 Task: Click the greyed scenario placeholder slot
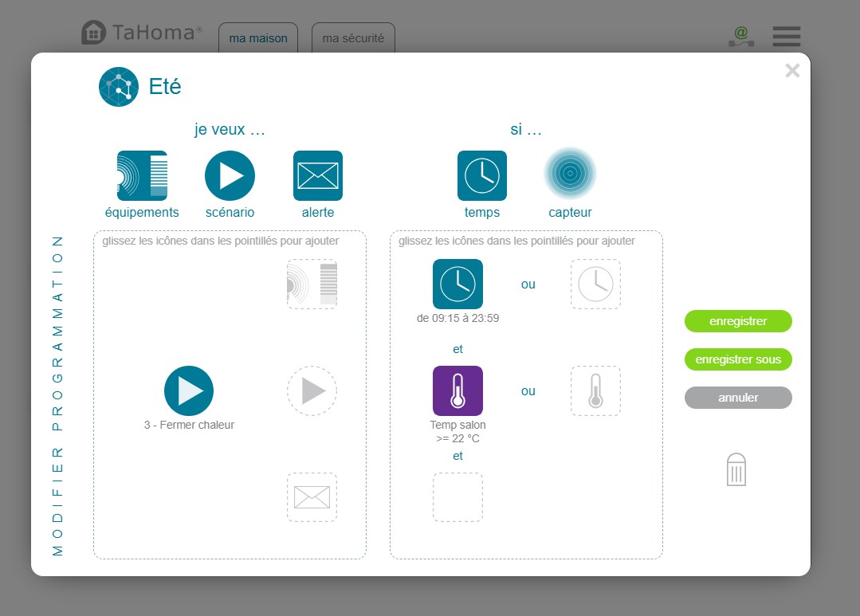(x=312, y=390)
